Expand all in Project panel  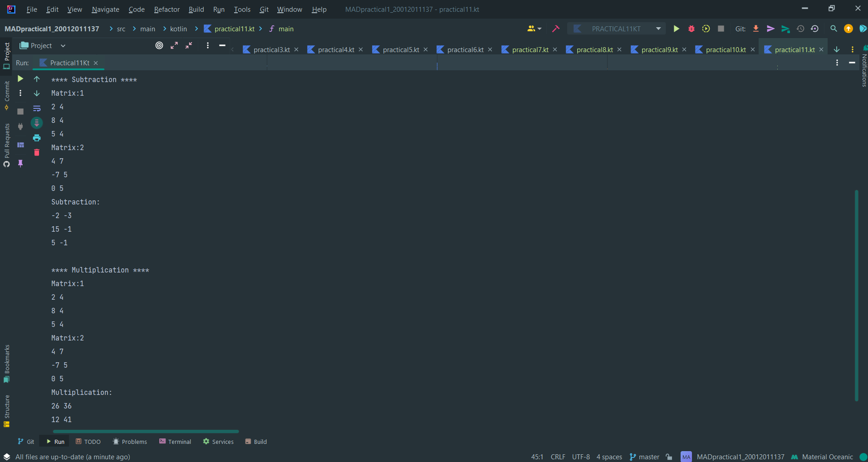point(174,45)
